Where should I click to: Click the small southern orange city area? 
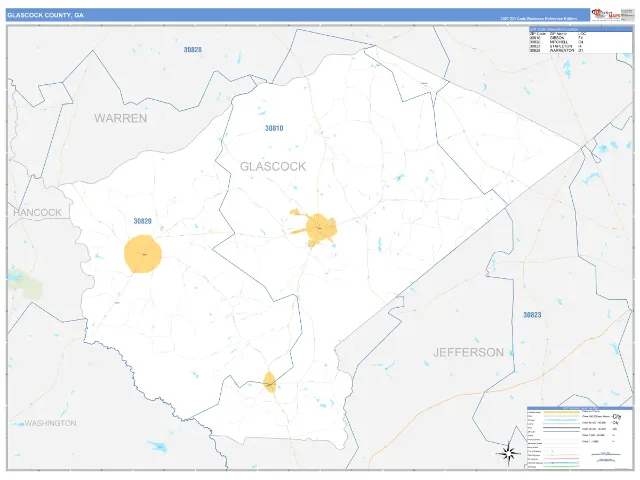click(270, 382)
